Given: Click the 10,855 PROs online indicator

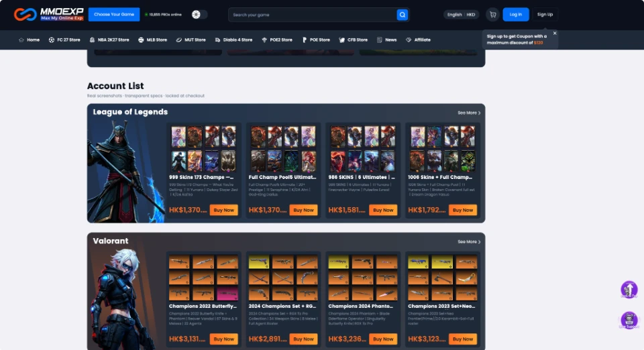Looking at the screenshot, I should click(163, 14).
